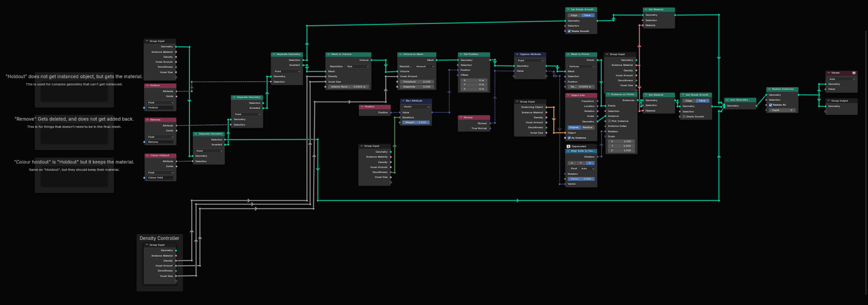Image resolution: width=868 pixels, height=305 pixels.
Task: Click the Deprecated warning icon
Action: click(x=568, y=146)
